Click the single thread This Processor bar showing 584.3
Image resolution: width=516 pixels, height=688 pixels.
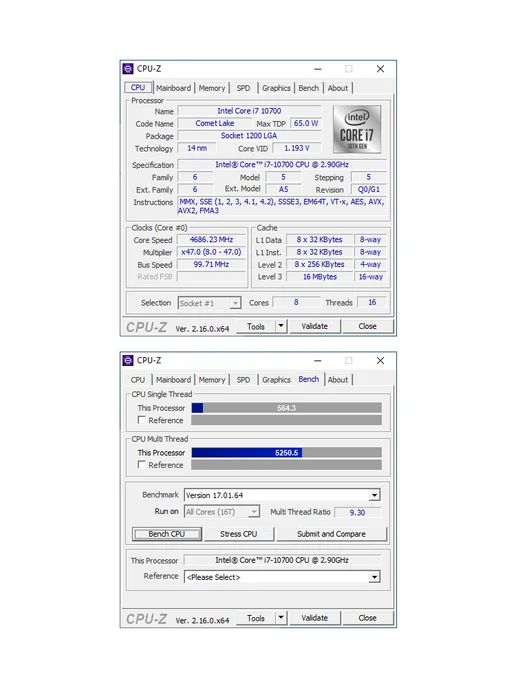click(287, 408)
